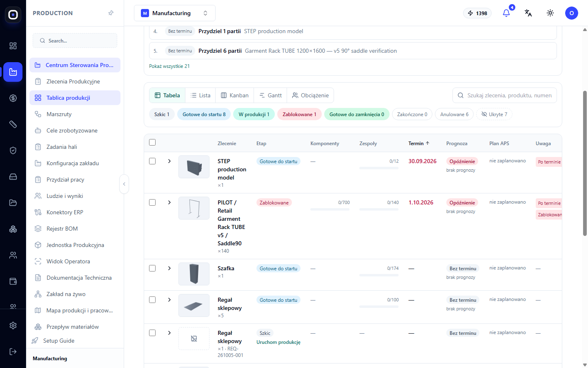Open the dashboard grid rail icon
The image size is (588, 368).
pyautogui.click(x=13, y=46)
